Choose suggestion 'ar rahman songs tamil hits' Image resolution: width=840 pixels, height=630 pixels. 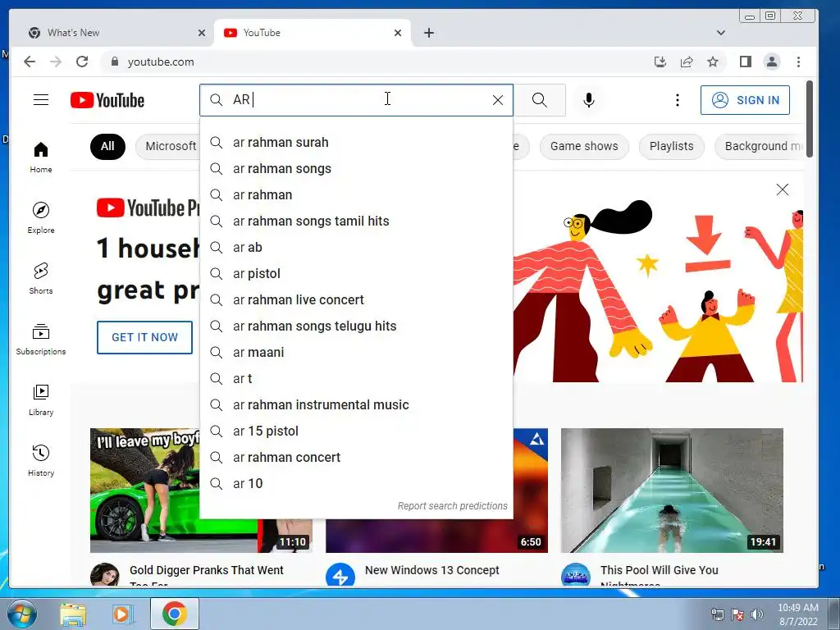point(356,221)
